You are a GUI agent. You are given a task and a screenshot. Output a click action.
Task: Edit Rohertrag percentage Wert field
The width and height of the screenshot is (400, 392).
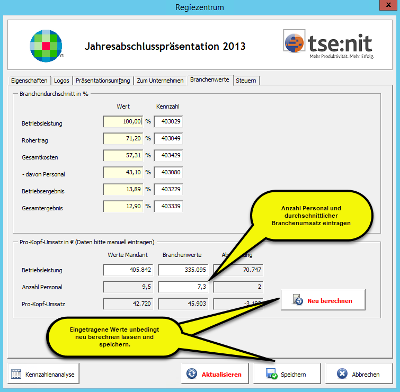123,138
